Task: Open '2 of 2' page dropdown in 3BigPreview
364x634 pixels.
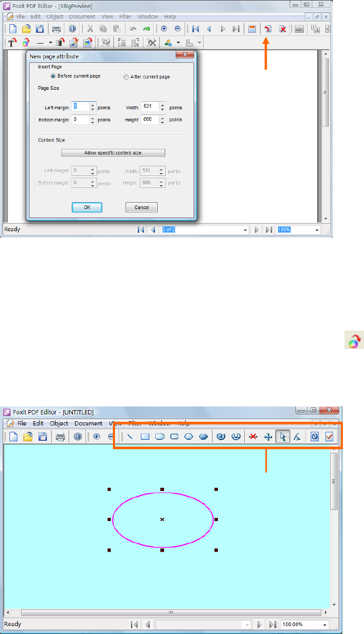Action: tap(245, 230)
